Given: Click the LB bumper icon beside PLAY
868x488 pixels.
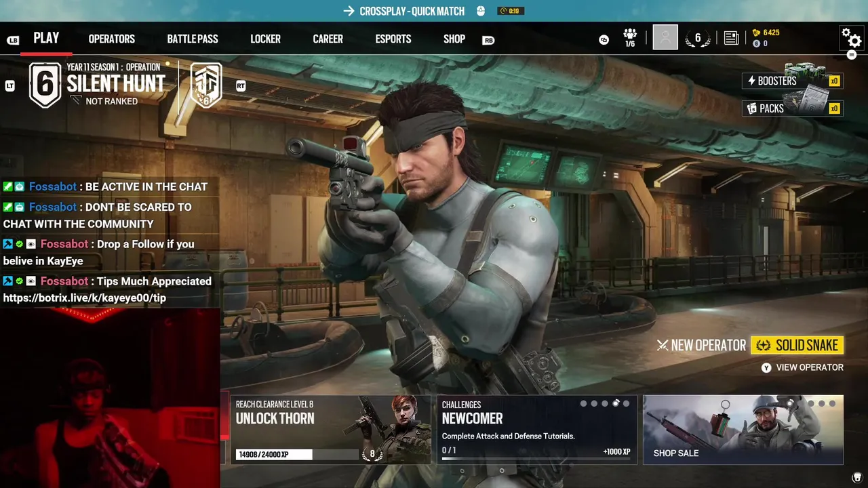Looking at the screenshot, I should tap(13, 40).
